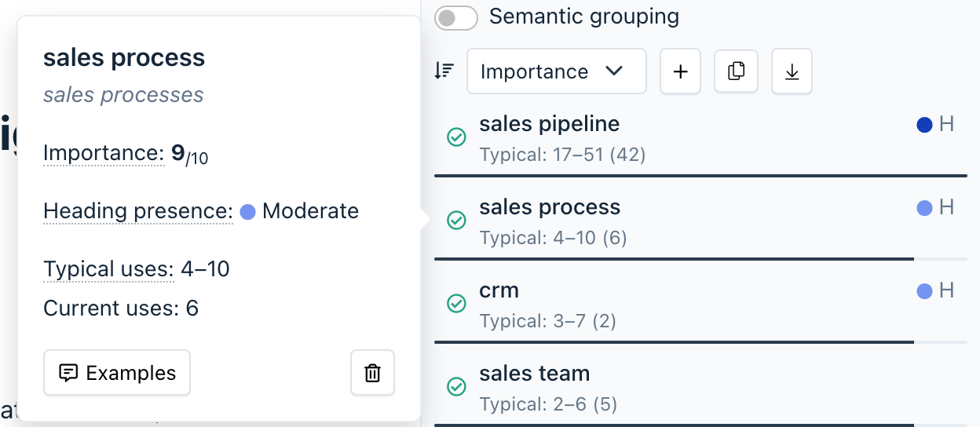This screenshot has width=980, height=427.
Task: Click the Heading presence label
Action: click(x=137, y=211)
